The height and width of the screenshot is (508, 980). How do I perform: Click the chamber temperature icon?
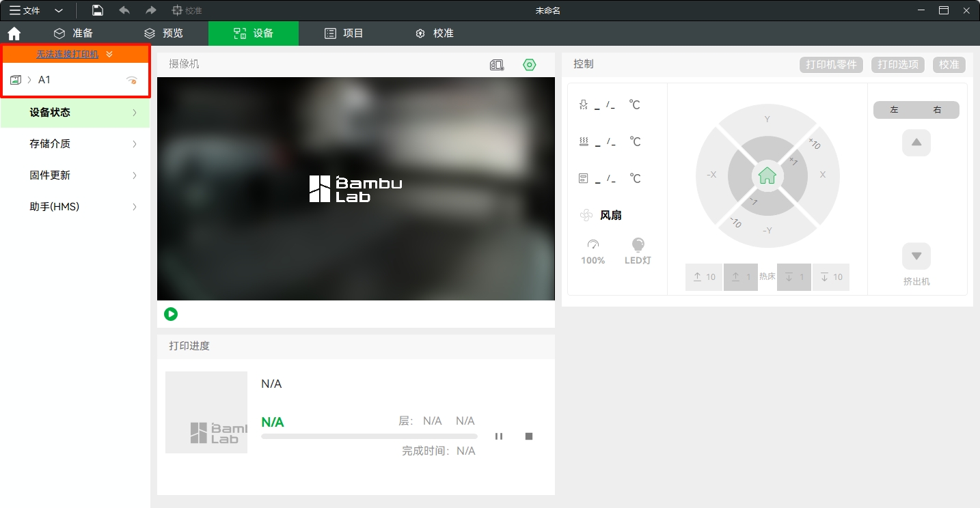583,179
